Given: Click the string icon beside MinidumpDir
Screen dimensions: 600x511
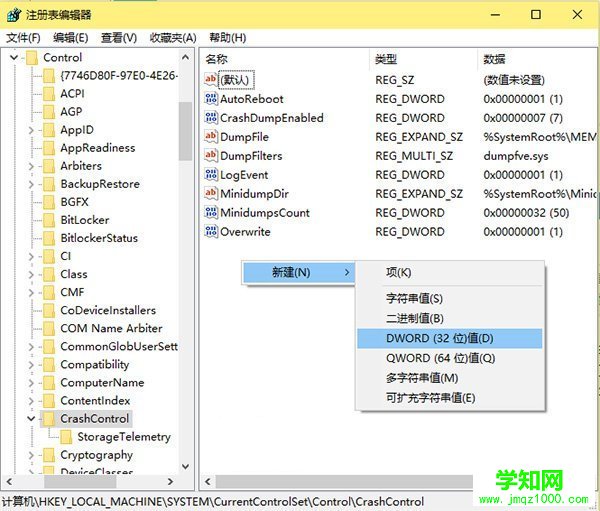Looking at the screenshot, I should coord(211,193).
